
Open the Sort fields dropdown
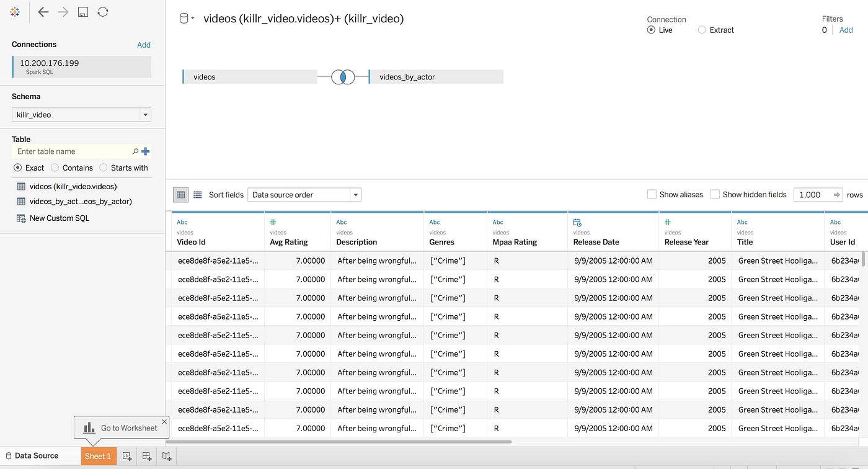coord(304,194)
